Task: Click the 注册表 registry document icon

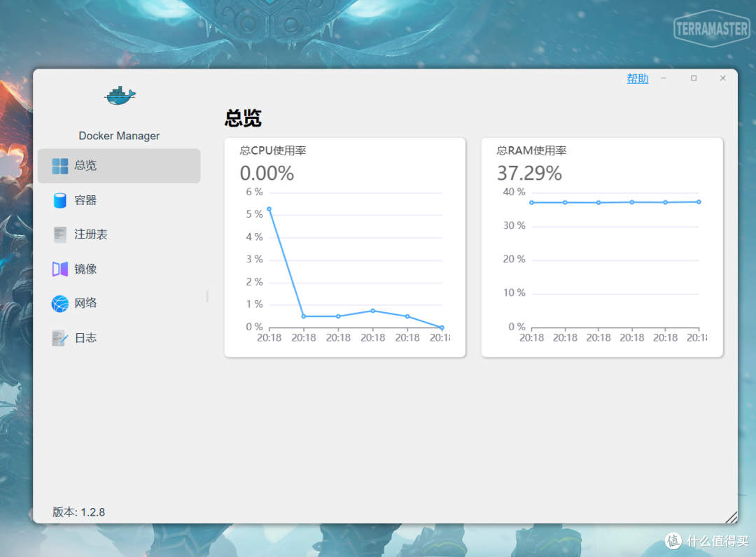Action: (59, 234)
